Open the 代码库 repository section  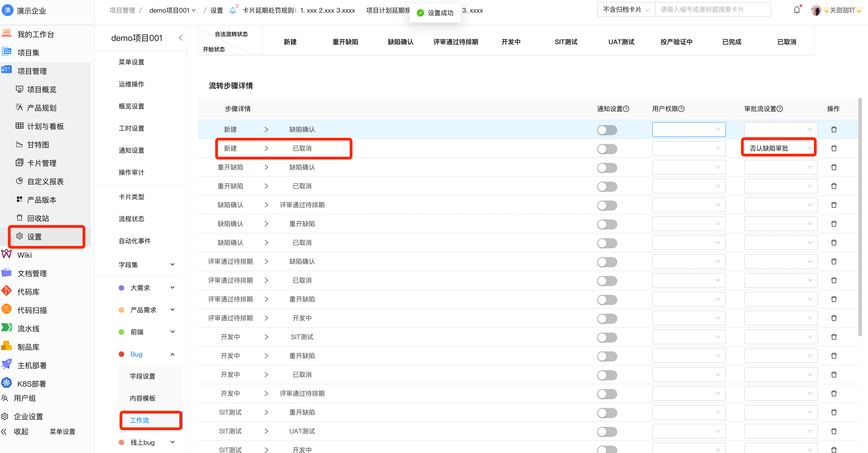tap(28, 292)
